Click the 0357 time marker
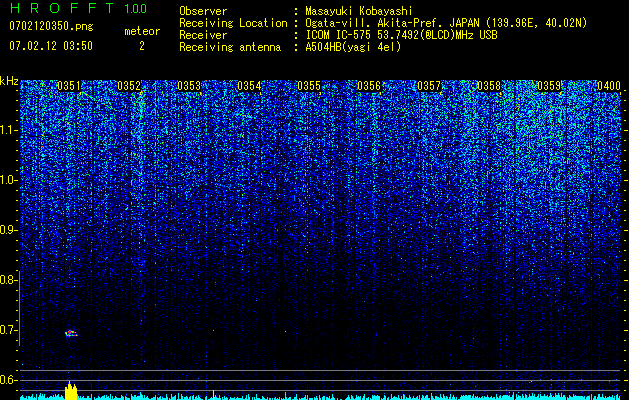Screen dimensions: 629x400 [x=429, y=86]
